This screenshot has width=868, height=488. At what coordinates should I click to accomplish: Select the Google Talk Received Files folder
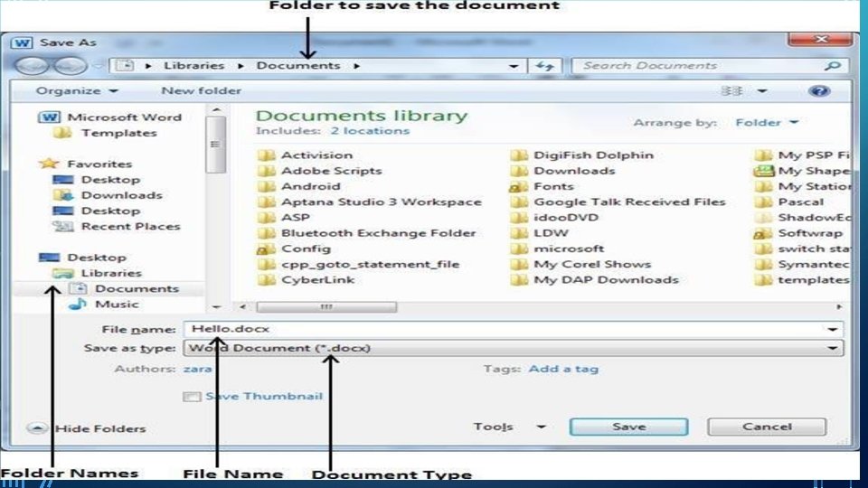(629, 202)
